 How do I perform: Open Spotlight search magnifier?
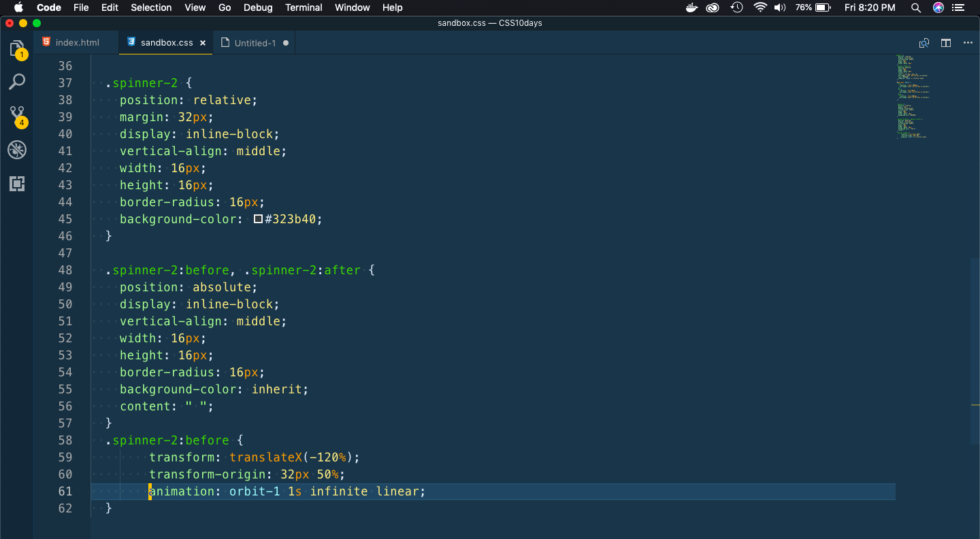pos(916,7)
